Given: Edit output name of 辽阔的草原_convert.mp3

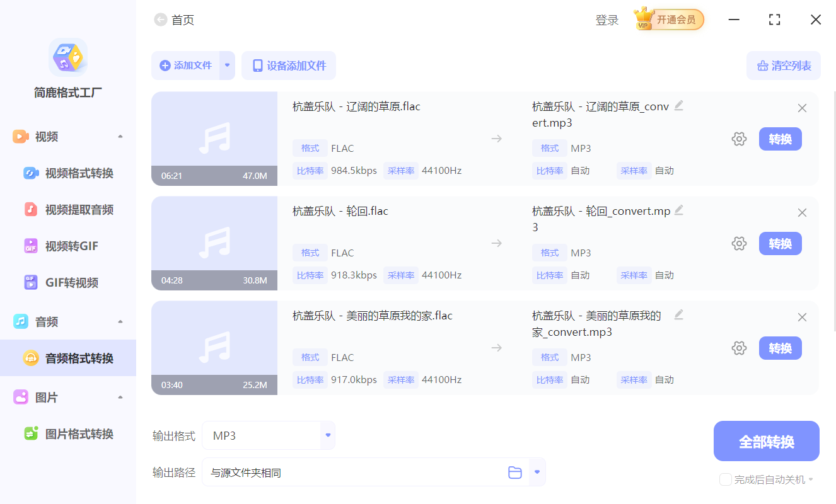Looking at the screenshot, I should click(678, 105).
